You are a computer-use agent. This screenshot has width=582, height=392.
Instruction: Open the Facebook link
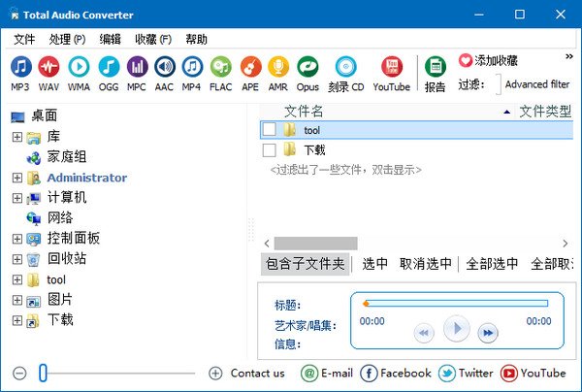tap(396, 373)
